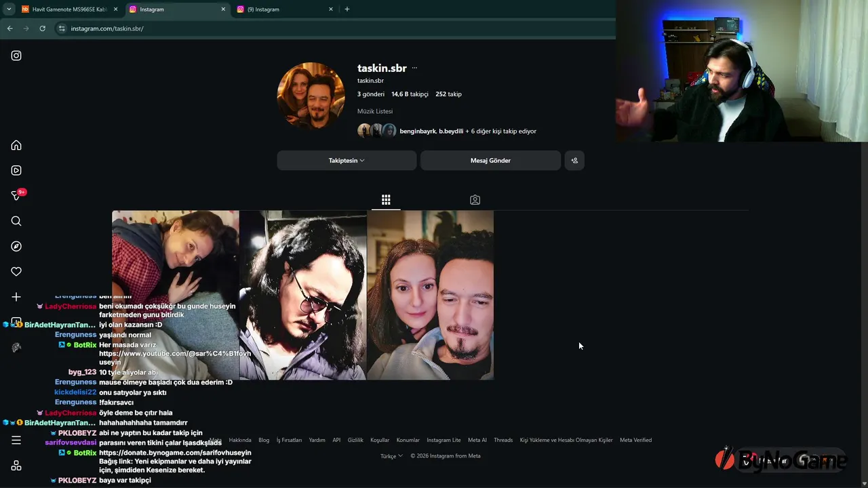Open the browser tab search dropdown

click(9, 9)
